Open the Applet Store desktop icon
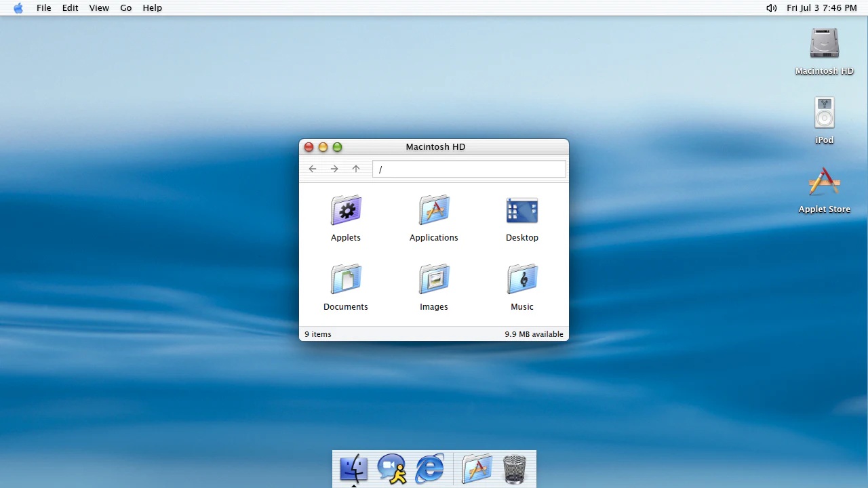868x488 pixels. 825,182
